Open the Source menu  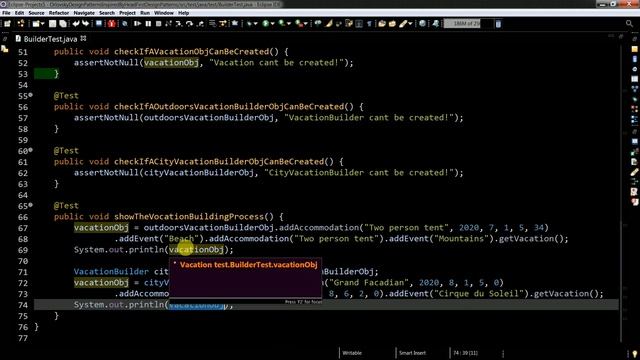36,13
